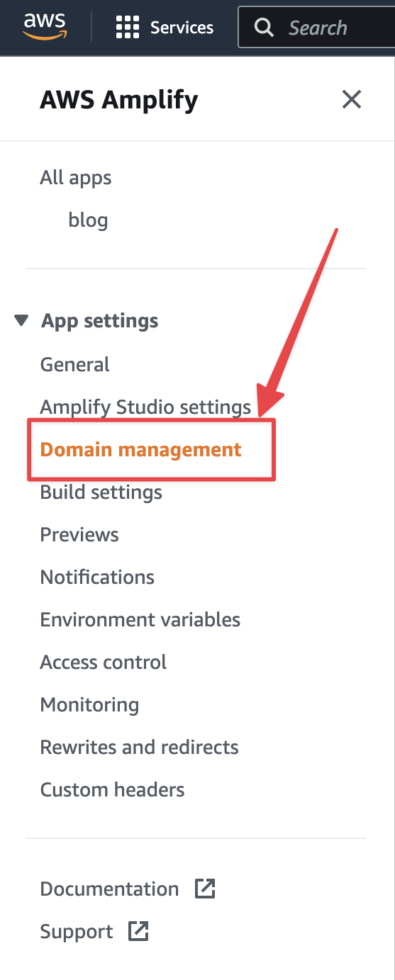Open the Services grid icon
The width and height of the screenshot is (395, 980).
(128, 28)
